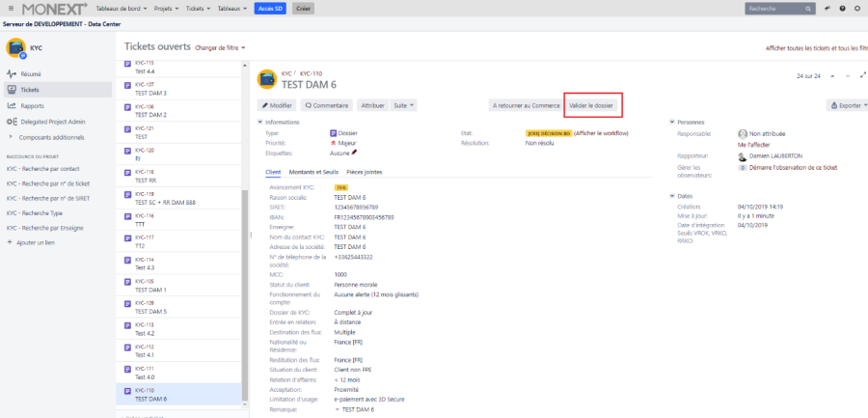Image resolution: width=868 pixels, height=418 pixels.
Task: Open the Changer de filtre dropdown
Action: [220, 47]
